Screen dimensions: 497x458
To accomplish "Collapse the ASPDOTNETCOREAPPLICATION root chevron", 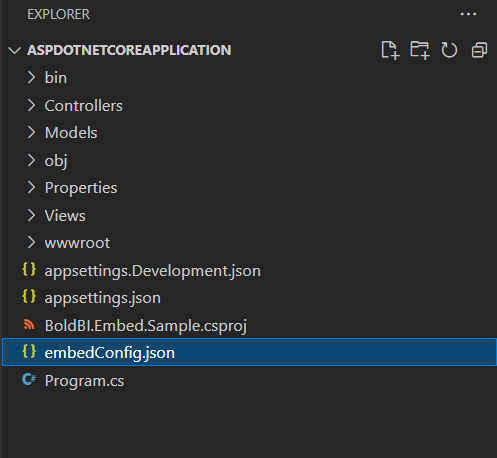I will 14,51.
